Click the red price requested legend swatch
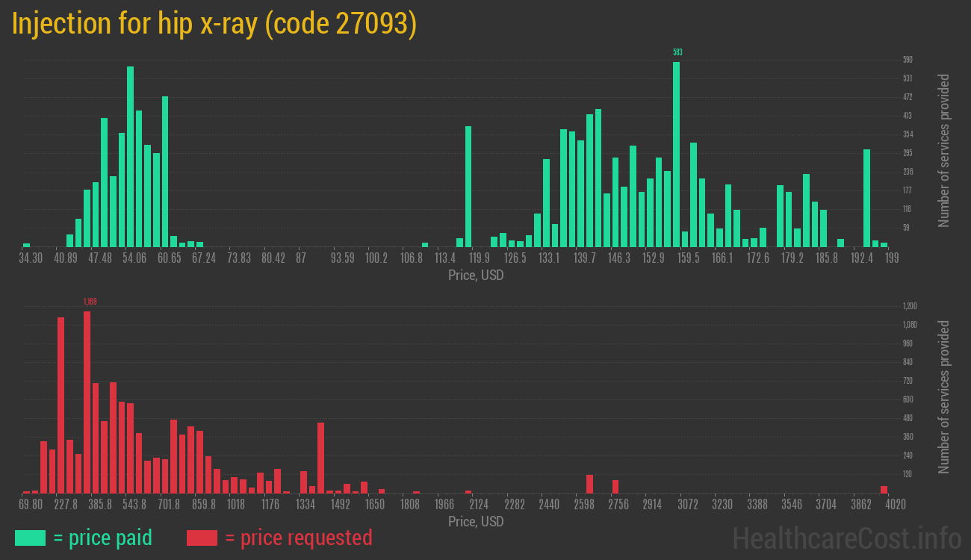Viewport: 971px width, 560px height. click(x=202, y=538)
